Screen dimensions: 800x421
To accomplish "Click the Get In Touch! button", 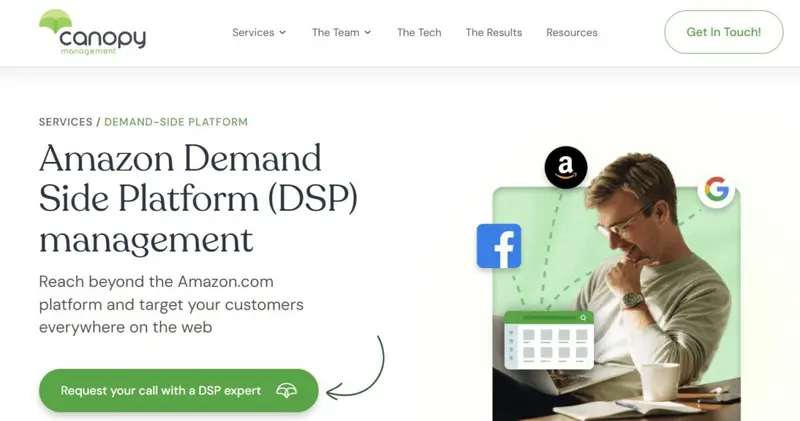I will [x=723, y=32].
